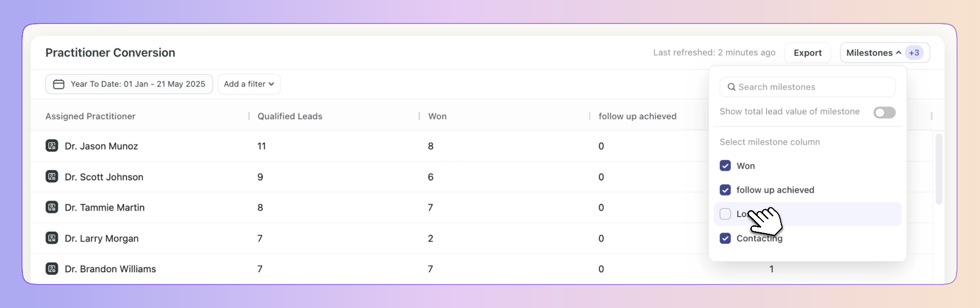Click practitioner icon beside Dr. Brandon Williams

coord(52,269)
